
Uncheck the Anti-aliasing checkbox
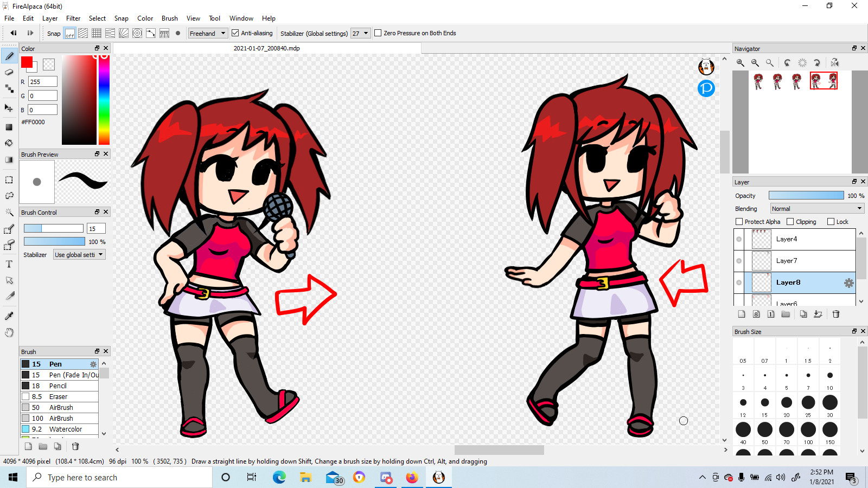pos(235,33)
